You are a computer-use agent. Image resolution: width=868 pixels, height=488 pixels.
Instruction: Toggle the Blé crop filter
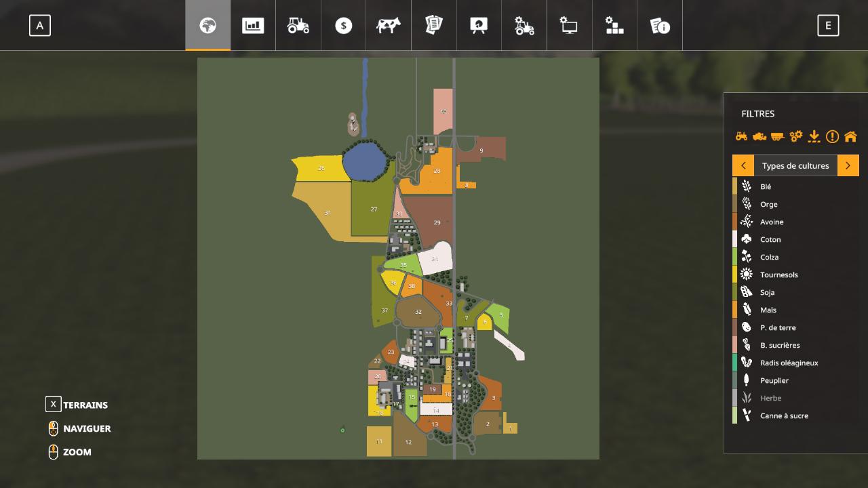pyautogui.click(x=795, y=186)
